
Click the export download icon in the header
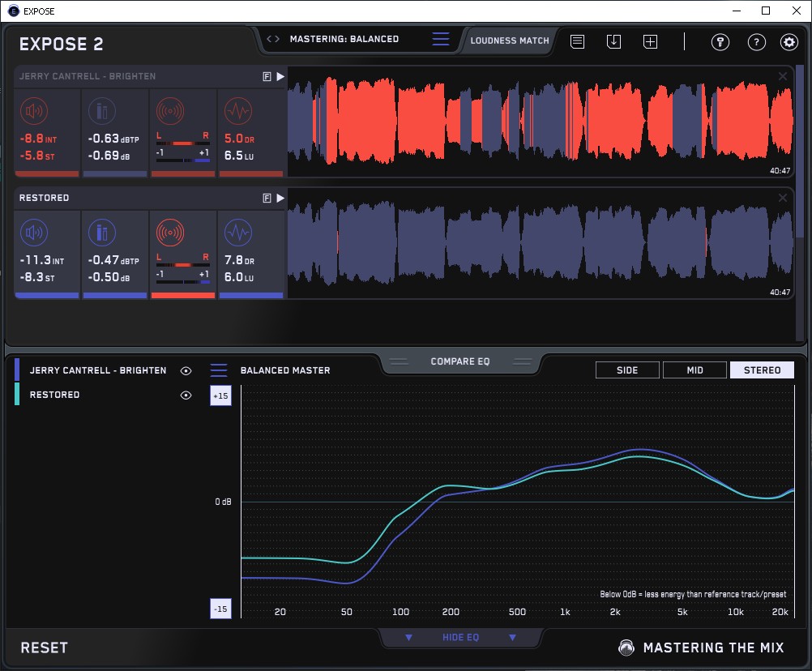click(613, 41)
